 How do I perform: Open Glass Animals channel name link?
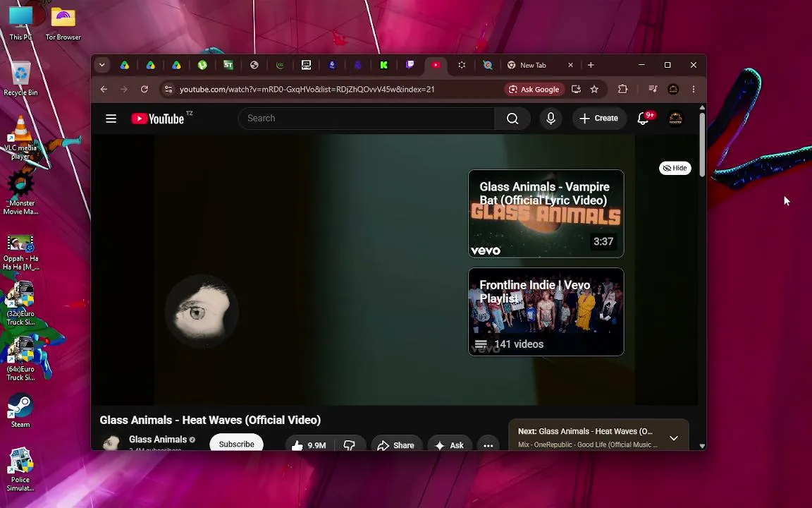[158, 440]
